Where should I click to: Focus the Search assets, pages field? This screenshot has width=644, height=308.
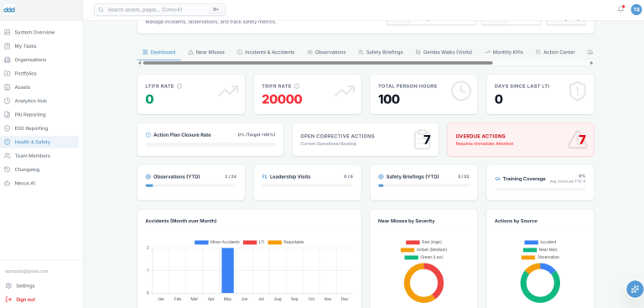pyautogui.click(x=159, y=9)
